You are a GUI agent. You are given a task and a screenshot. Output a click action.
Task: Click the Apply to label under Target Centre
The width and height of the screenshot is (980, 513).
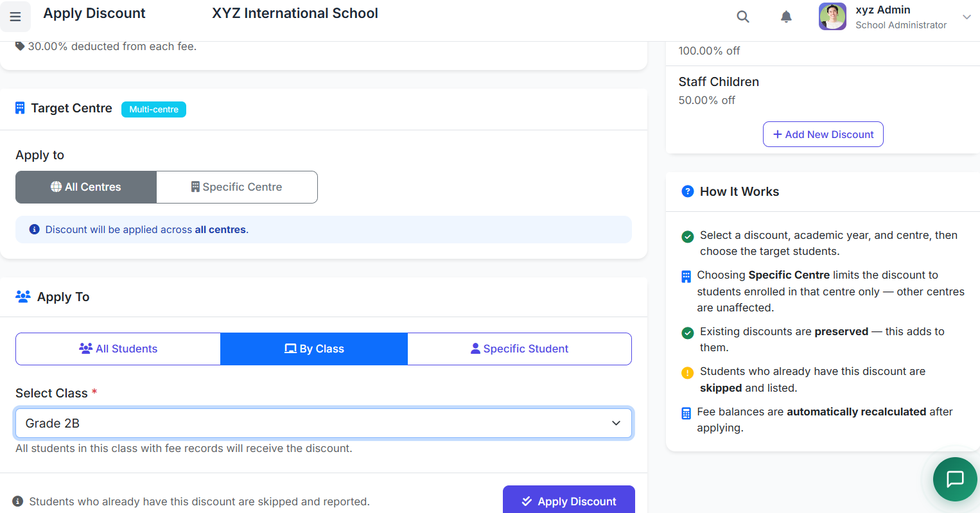(40, 155)
